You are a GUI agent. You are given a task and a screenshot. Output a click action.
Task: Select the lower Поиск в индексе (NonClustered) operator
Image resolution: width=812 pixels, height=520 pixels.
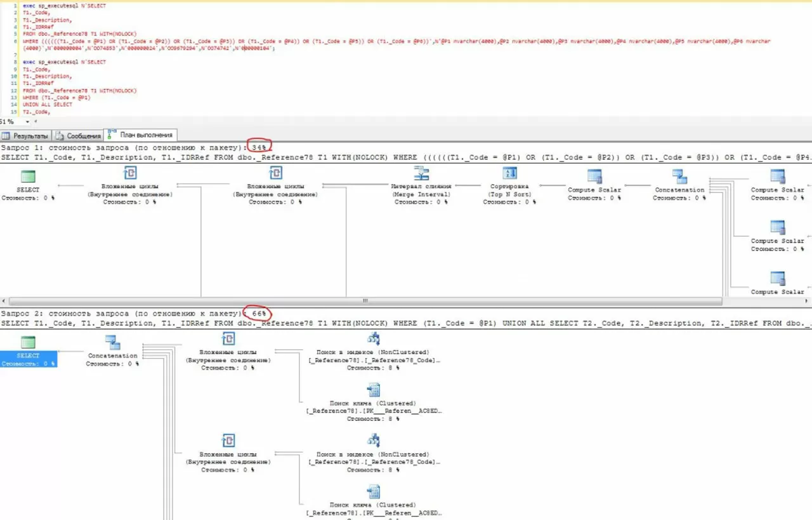[373, 453]
